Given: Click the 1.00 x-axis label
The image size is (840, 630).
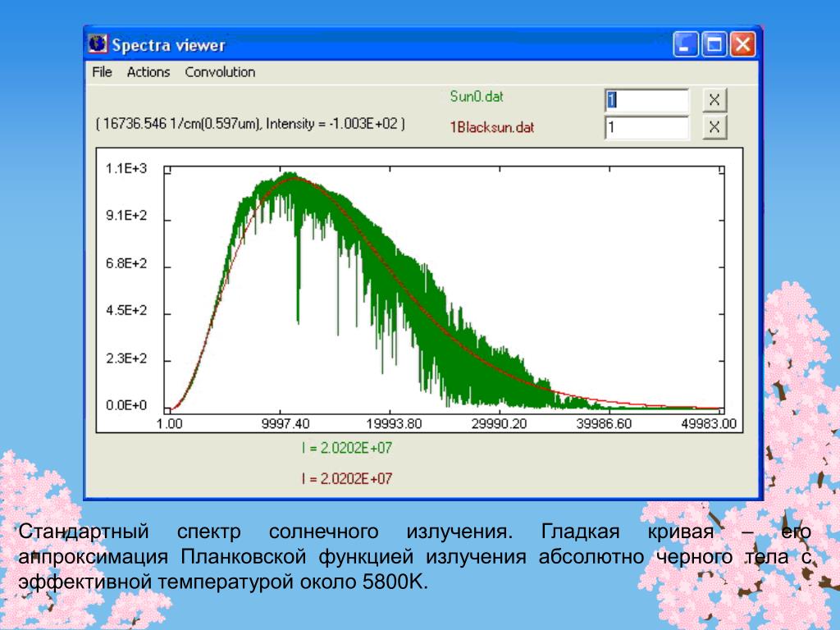Looking at the screenshot, I should pos(169,424).
